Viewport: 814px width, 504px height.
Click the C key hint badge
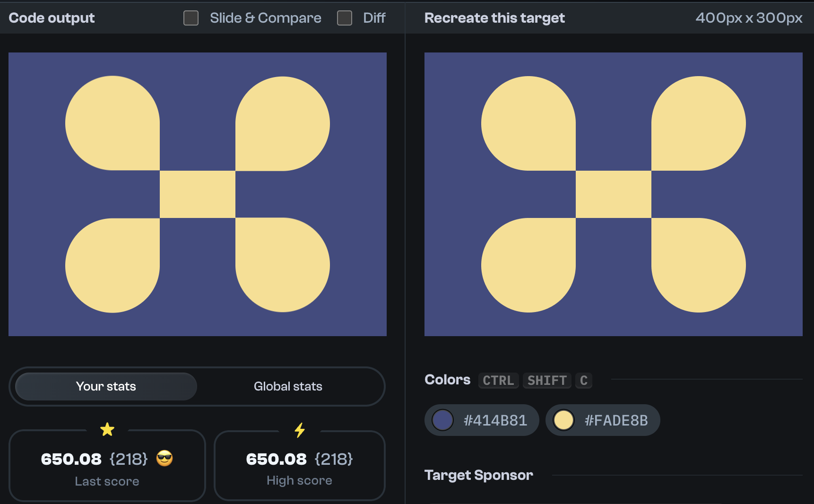click(583, 381)
